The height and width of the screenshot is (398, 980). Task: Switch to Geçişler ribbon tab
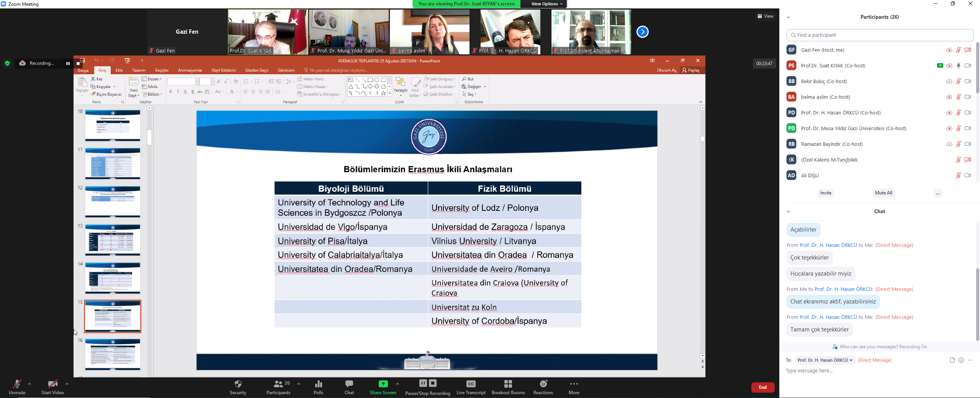[162, 70]
